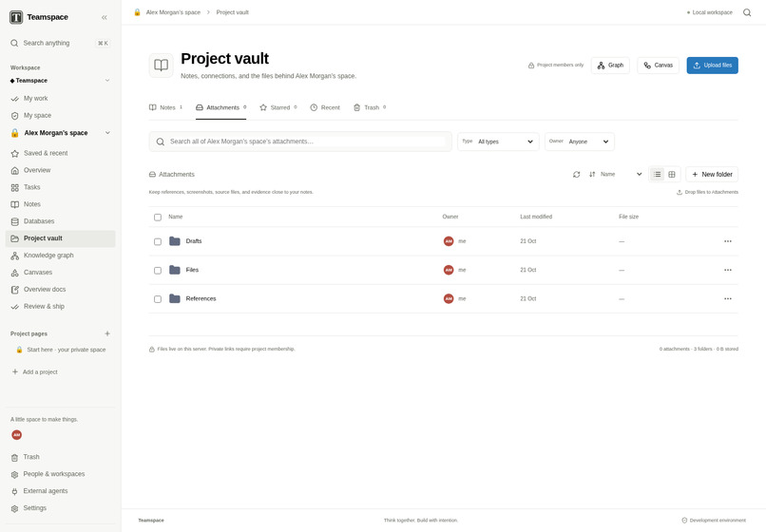Click Add a project

click(x=34, y=371)
